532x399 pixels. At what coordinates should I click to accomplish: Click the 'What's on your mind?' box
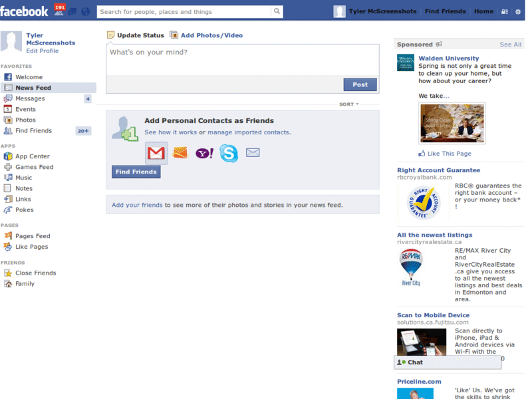pos(243,60)
